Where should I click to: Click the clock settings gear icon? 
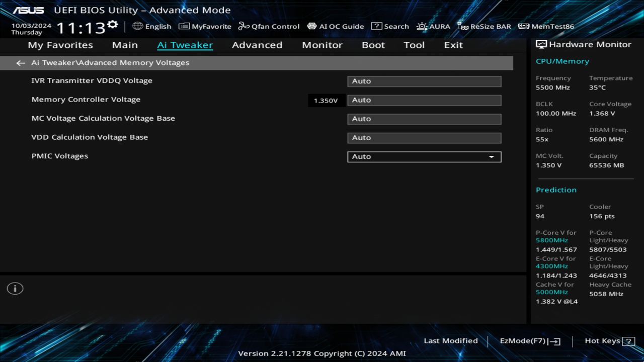coord(112,23)
